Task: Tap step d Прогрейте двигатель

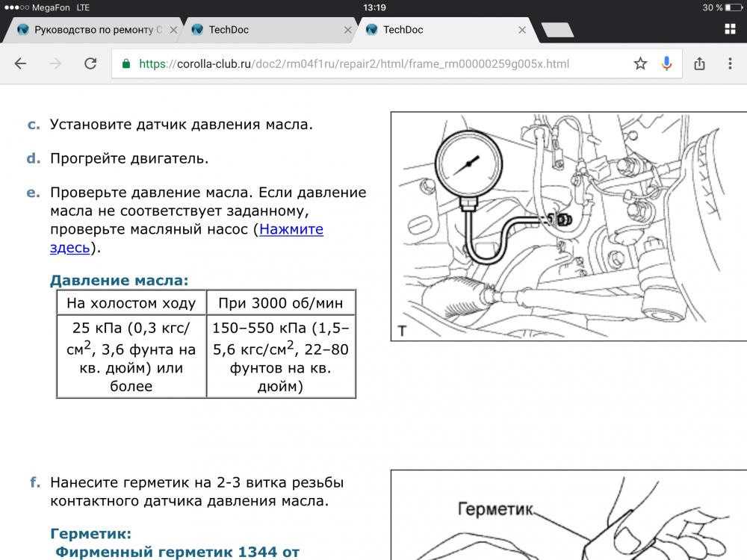Action: pos(129,158)
